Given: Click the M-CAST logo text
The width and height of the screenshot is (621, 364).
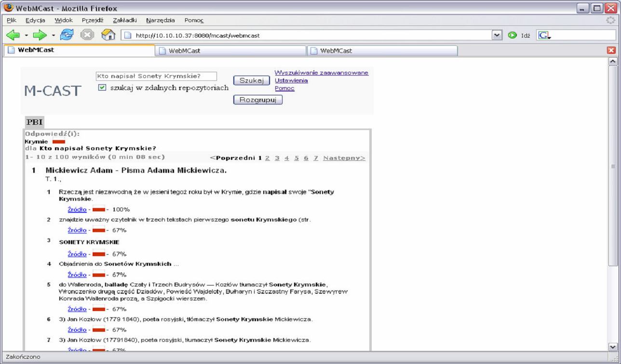Looking at the screenshot, I should (53, 91).
